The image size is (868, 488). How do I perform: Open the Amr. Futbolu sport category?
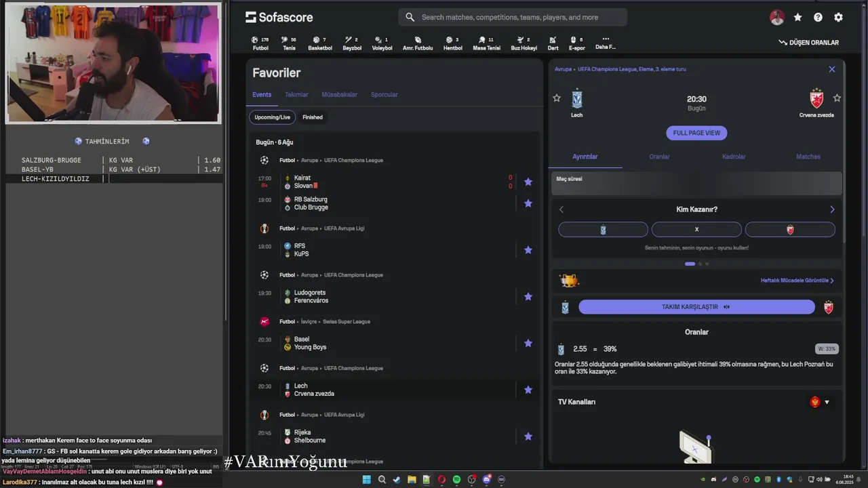(x=418, y=43)
